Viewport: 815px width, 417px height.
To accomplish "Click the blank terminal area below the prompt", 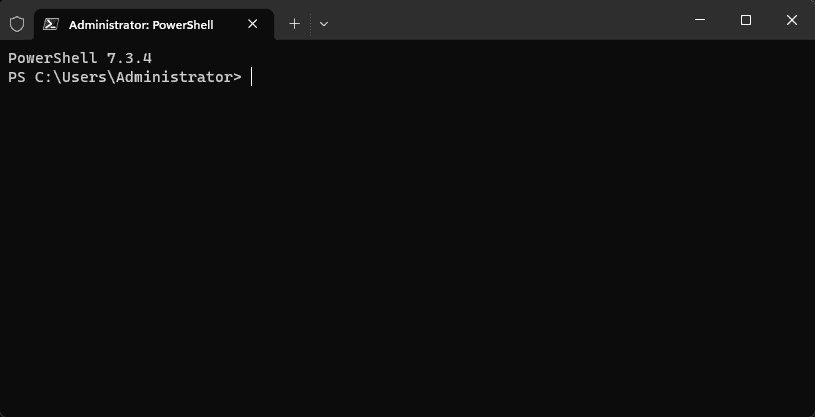I will [400, 250].
